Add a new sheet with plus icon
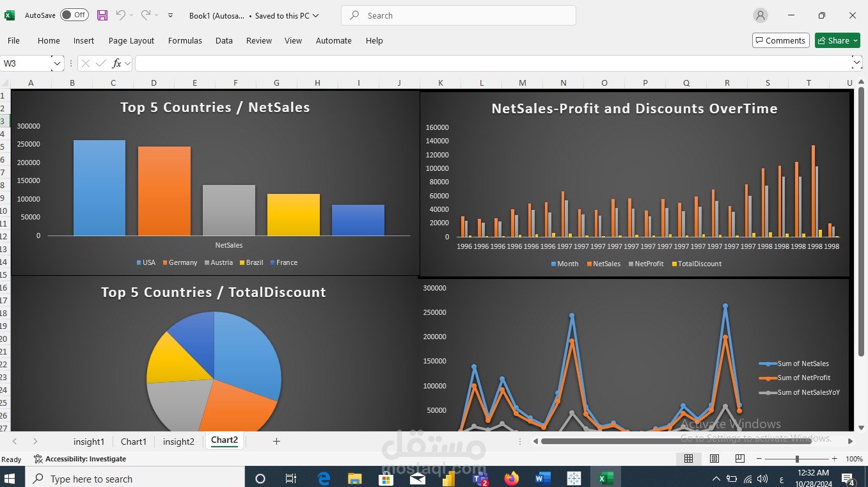The width and height of the screenshot is (868, 487). [x=276, y=441]
